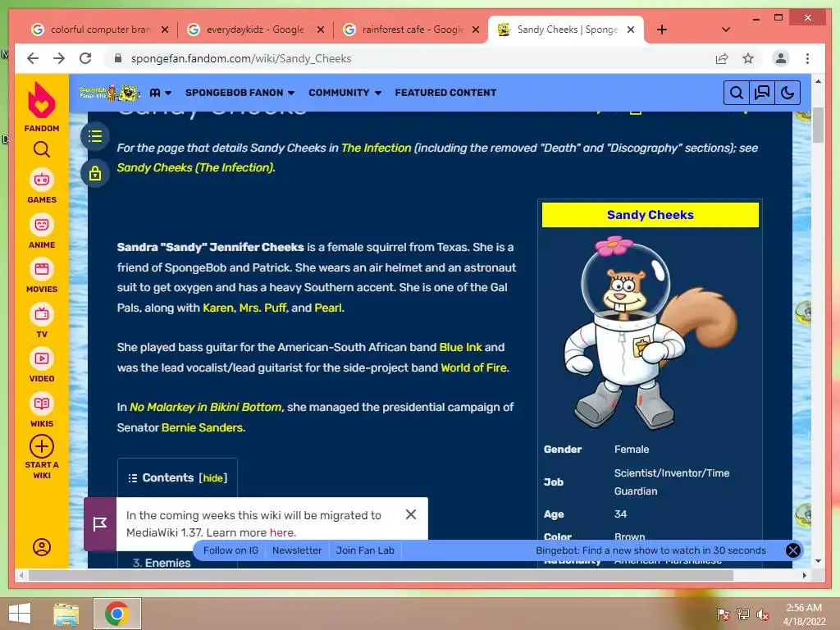Switch to colorful computer tab
This screenshot has height=630, width=840.
pyautogui.click(x=99, y=30)
